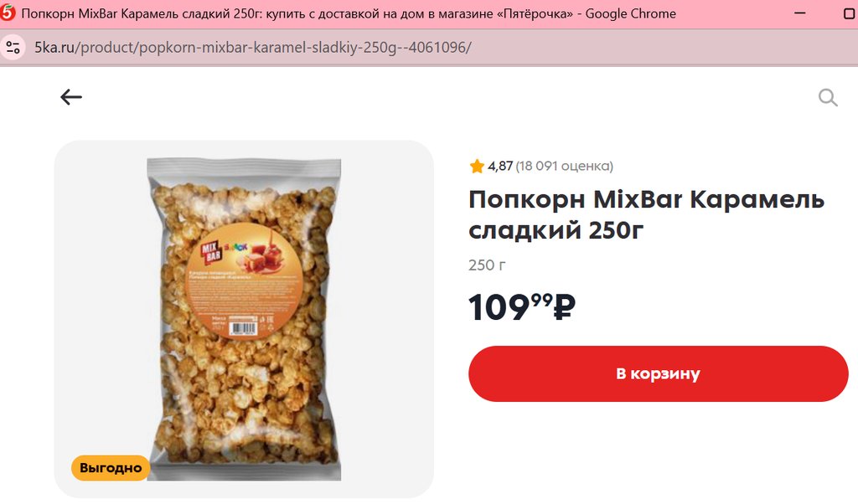
Task: Click the yellow star rating icon
Action: point(477,166)
